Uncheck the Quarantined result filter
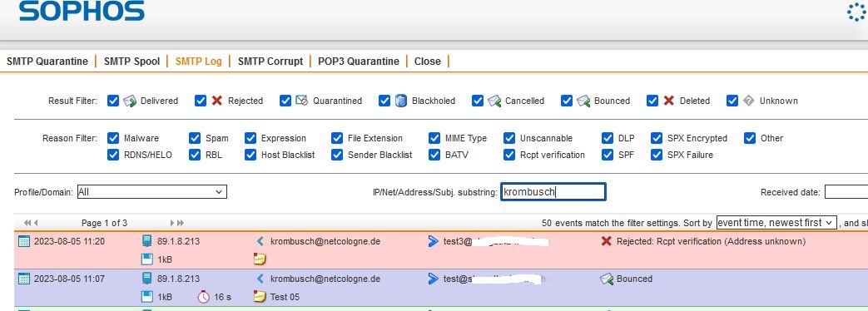Screen dimensions: 868x311 point(285,101)
